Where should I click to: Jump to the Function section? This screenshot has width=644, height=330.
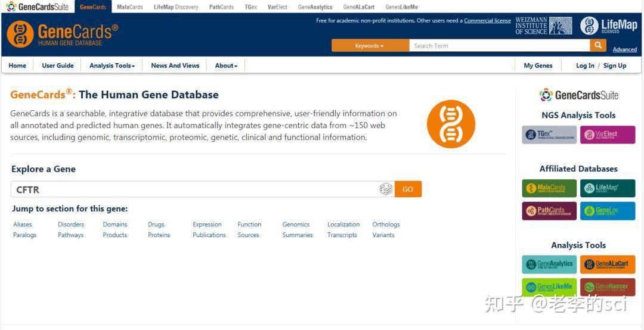(x=249, y=224)
